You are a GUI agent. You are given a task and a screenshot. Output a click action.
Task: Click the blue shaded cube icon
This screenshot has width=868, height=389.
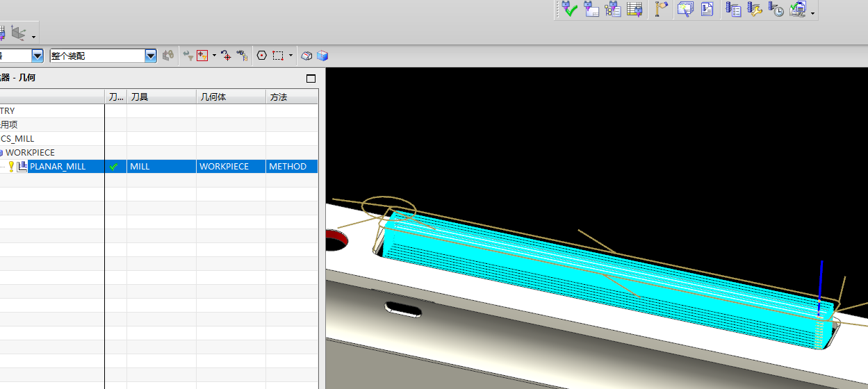tap(322, 56)
